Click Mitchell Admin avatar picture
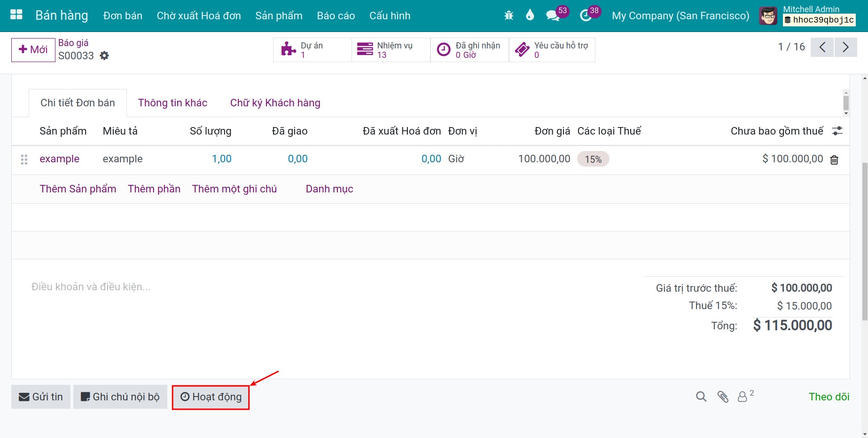 (x=768, y=16)
